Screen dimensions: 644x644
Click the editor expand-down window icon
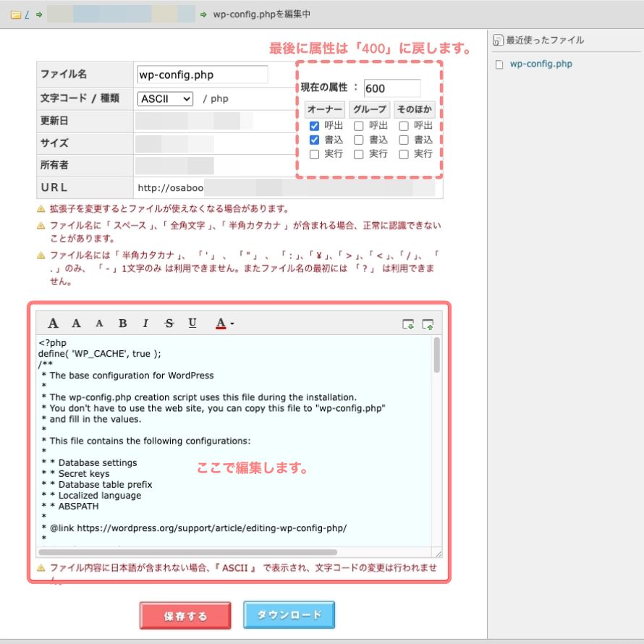click(408, 324)
